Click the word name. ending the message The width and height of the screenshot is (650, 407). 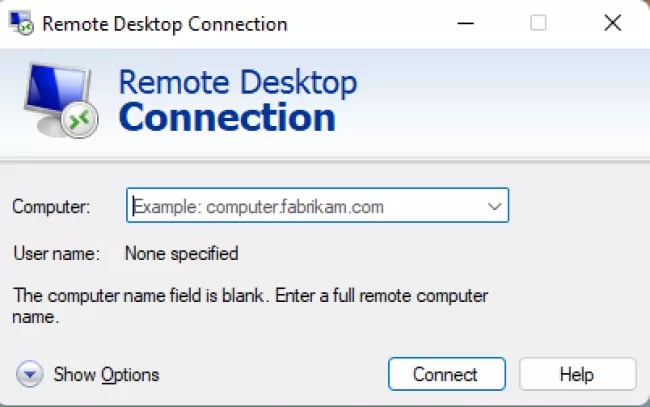36,317
